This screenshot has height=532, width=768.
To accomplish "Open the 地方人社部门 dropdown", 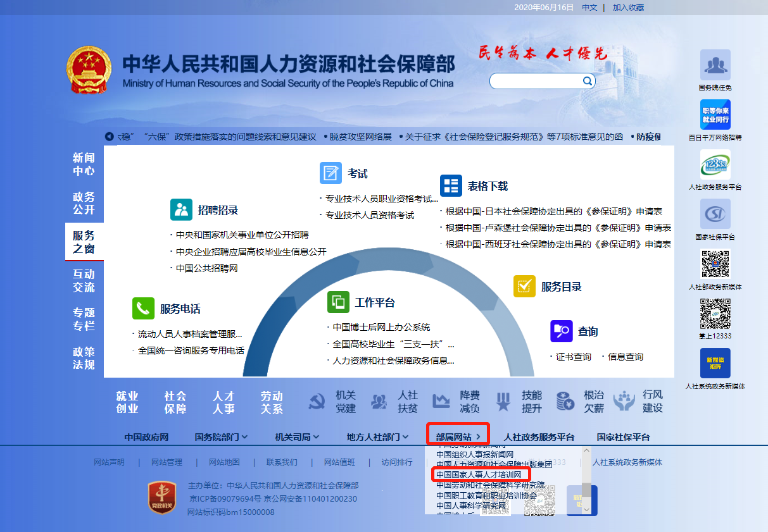I will [377, 437].
